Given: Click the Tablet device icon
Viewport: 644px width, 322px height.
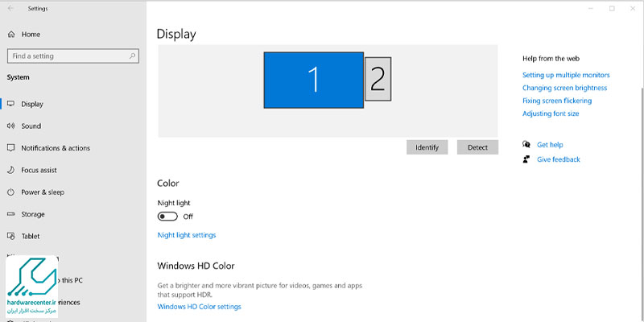Looking at the screenshot, I should (x=11, y=236).
